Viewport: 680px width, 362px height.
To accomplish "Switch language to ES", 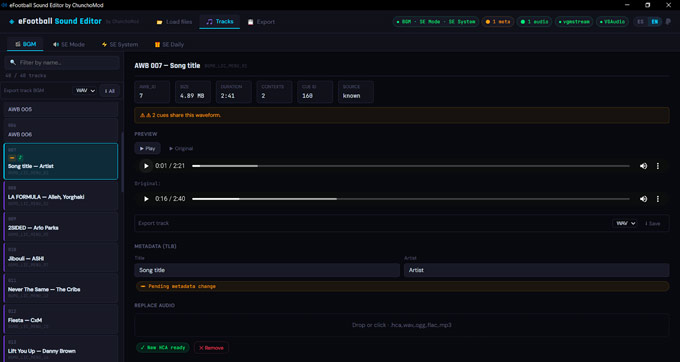I will [640, 22].
